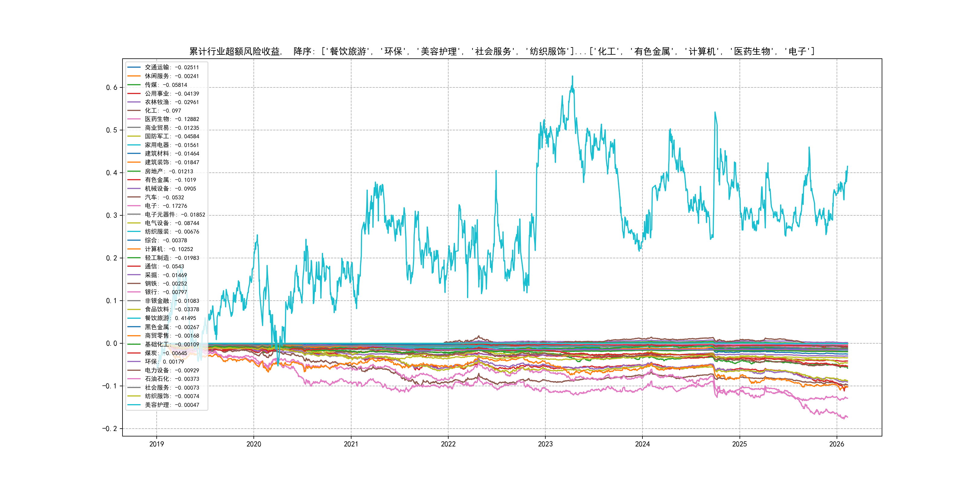Click the pink line swatch beside 医药生物
Image resolution: width=980 pixels, height=490 pixels.
[x=134, y=119]
